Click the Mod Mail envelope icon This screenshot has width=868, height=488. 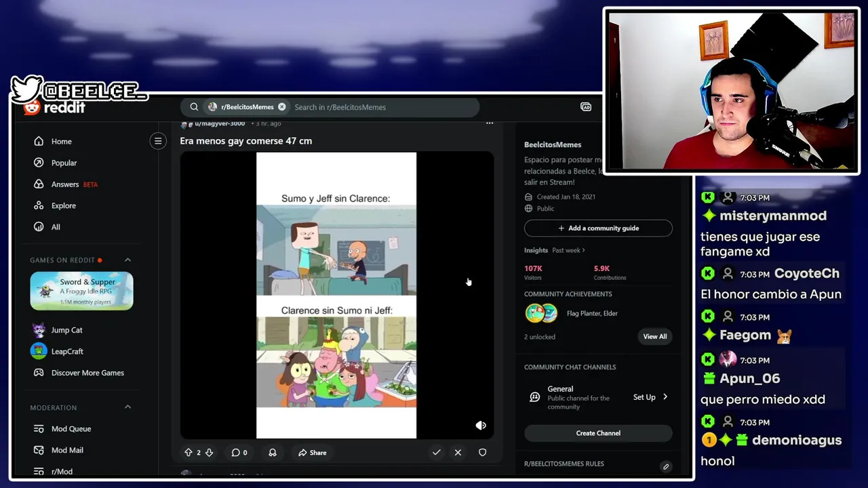39,450
